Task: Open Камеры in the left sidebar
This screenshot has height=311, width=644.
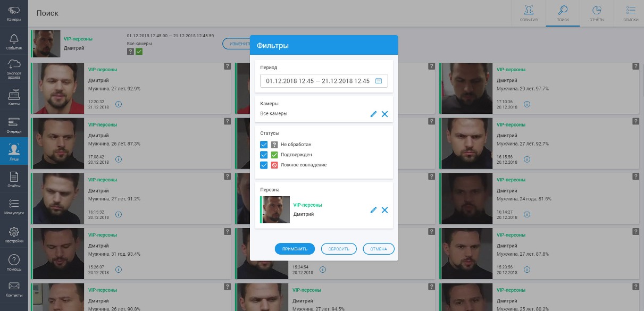Action: (x=14, y=13)
